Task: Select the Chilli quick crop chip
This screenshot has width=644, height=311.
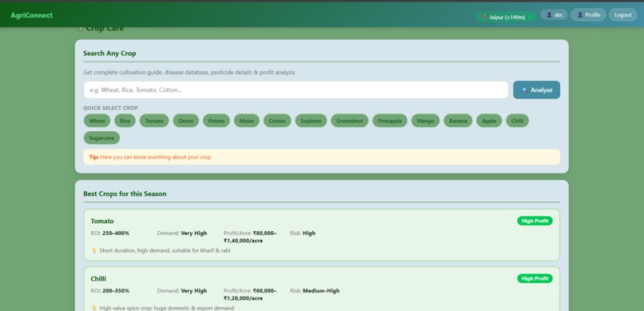Action: click(x=518, y=121)
